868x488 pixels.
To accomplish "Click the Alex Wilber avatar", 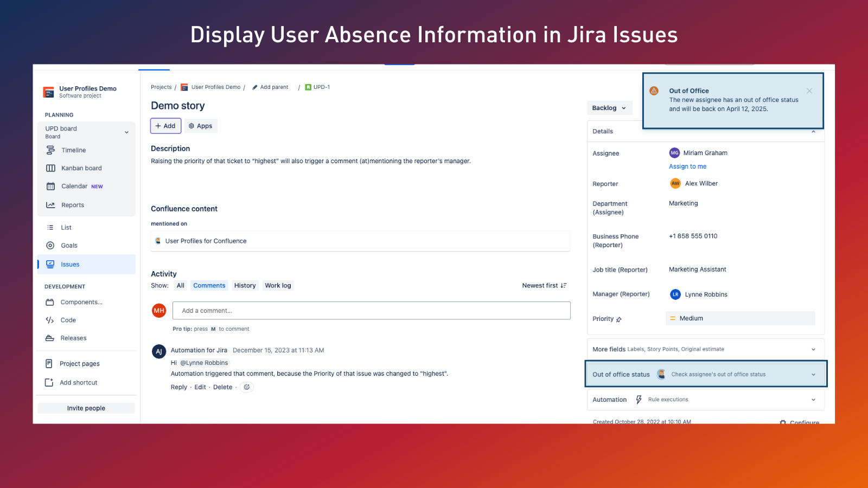I will tap(675, 183).
